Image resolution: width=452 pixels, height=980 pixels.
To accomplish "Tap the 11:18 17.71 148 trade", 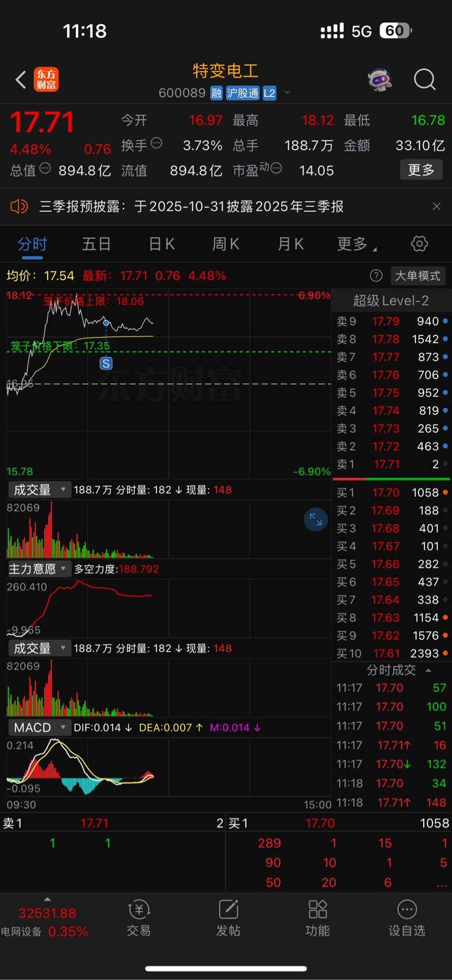I will pos(392,802).
